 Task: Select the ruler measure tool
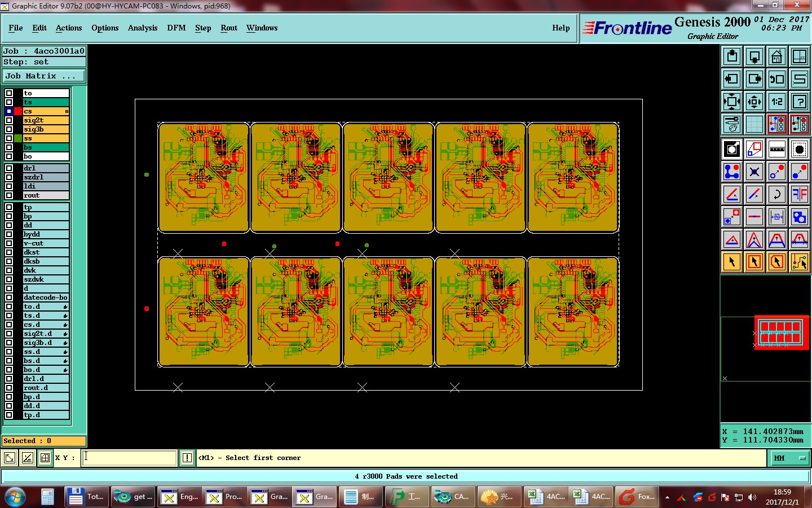tap(777, 149)
